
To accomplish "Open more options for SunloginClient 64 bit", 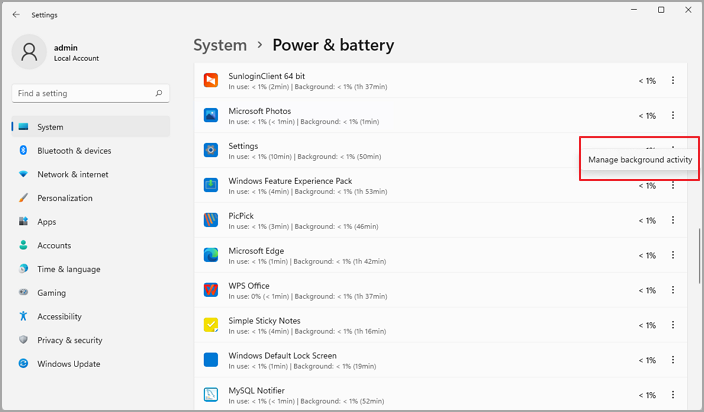I will click(673, 81).
